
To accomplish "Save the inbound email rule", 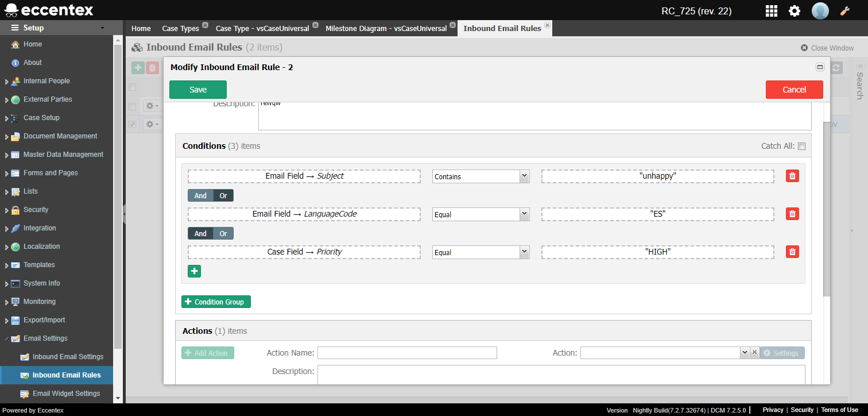I will (198, 90).
